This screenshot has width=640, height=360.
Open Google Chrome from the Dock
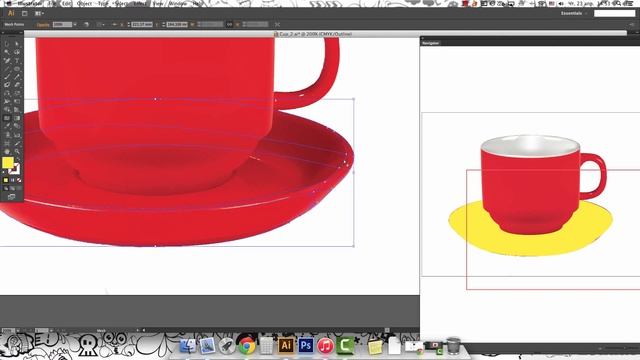(x=247, y=346)
